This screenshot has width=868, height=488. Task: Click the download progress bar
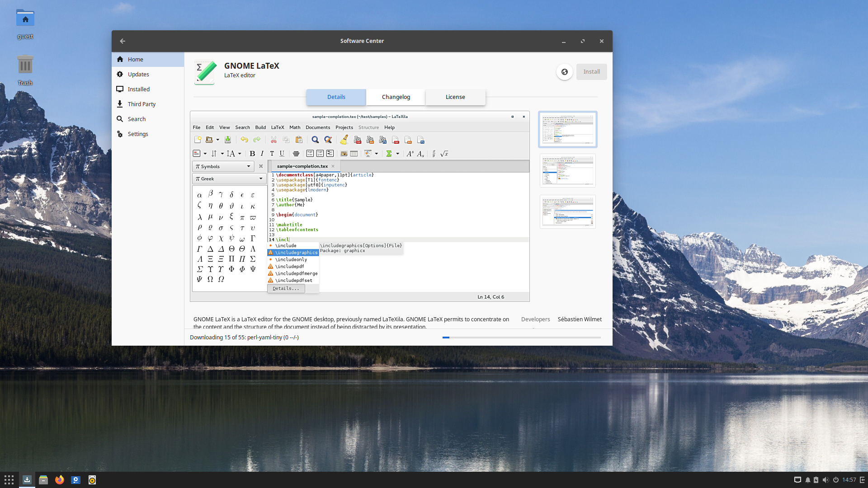coord(522,338)
